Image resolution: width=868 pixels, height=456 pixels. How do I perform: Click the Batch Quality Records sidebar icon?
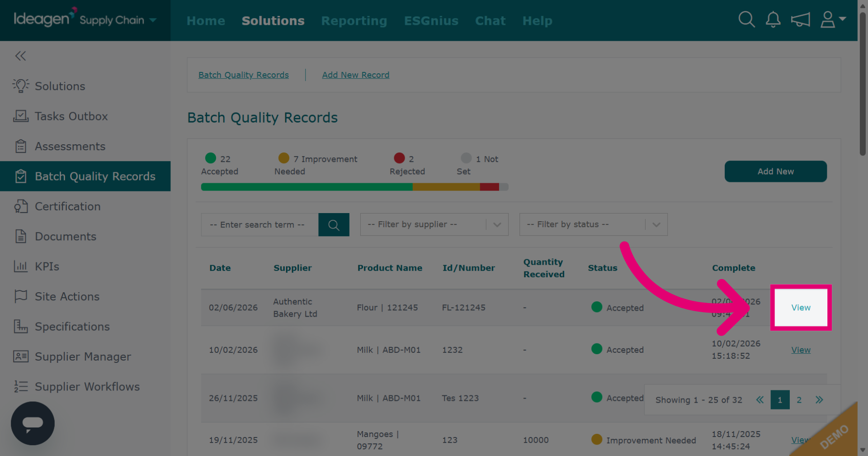point(21,176)
